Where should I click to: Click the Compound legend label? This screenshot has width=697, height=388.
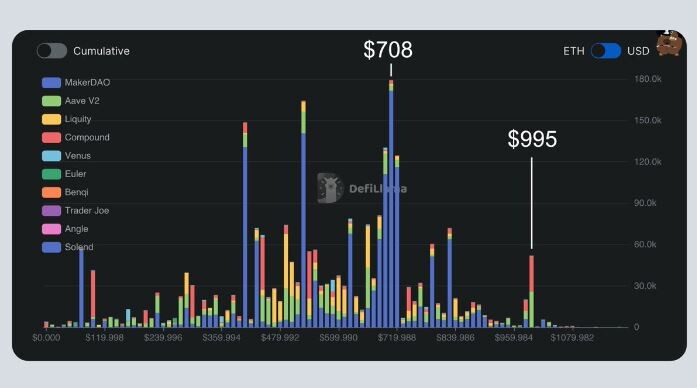[x=87, y=137]
